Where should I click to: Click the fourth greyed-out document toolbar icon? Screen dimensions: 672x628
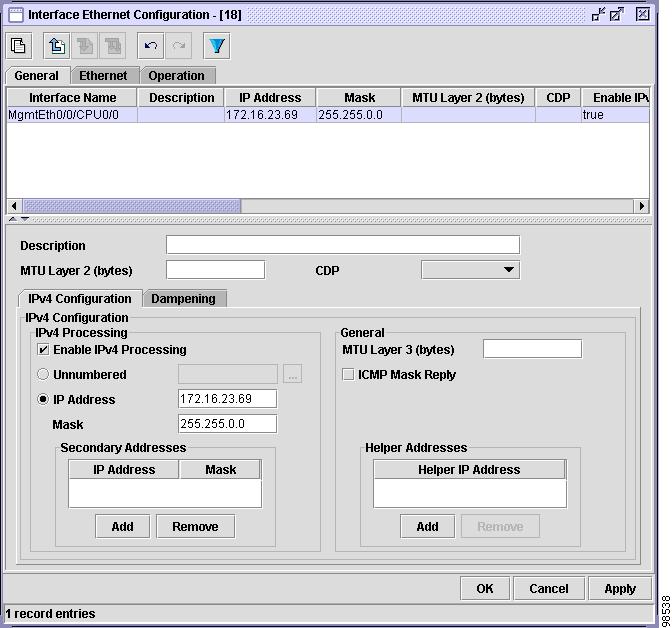pyautogui.click(x=113, y=46)
